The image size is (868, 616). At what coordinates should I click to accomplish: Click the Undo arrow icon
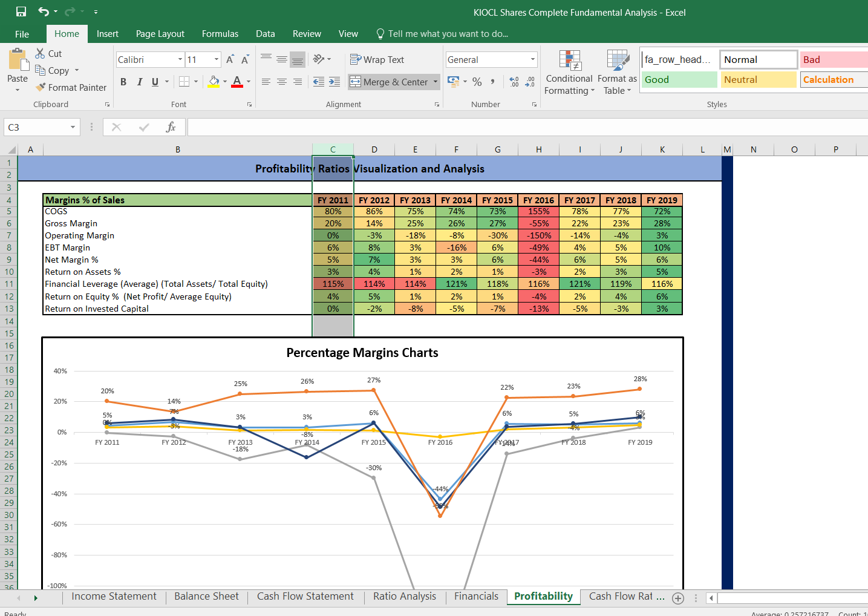44,12
